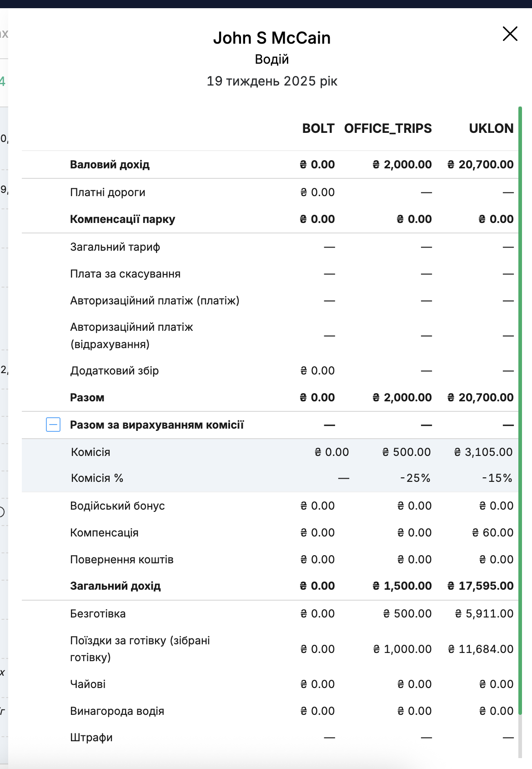
Task: Click the 'Авторизаційний платіж (відрахування)' row label
Action: coord(131,335)
